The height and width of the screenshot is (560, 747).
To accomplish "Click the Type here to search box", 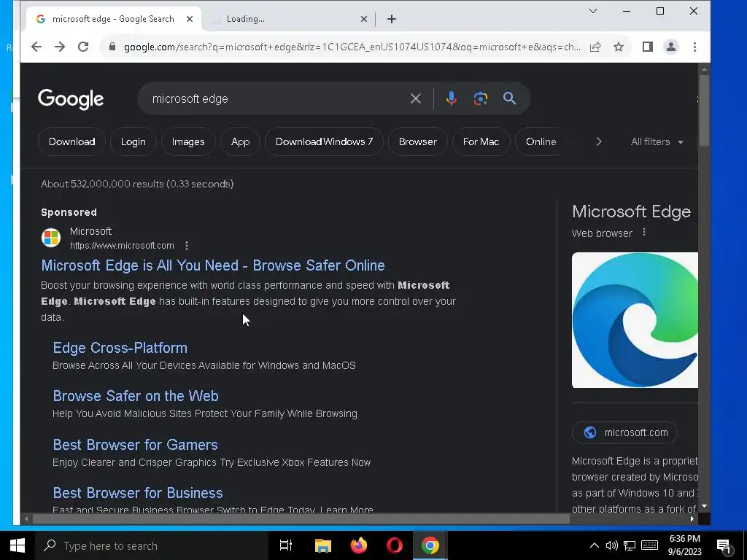I will 153,545.
